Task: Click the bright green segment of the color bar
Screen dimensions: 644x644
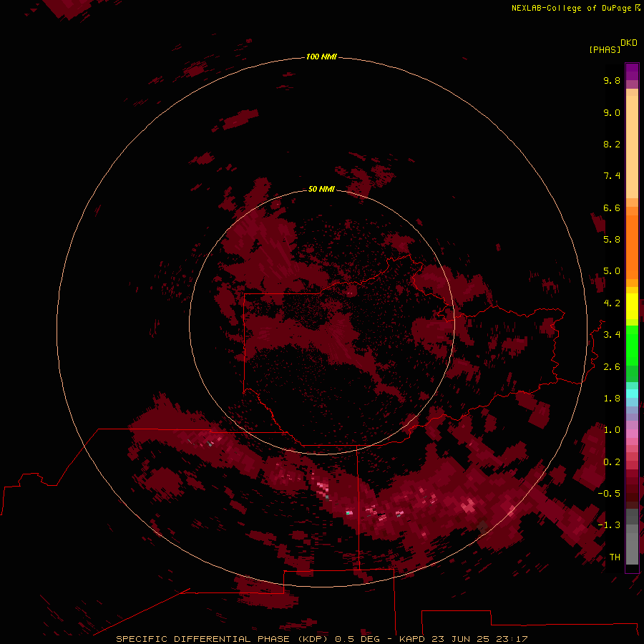Action: pos(632,345)
